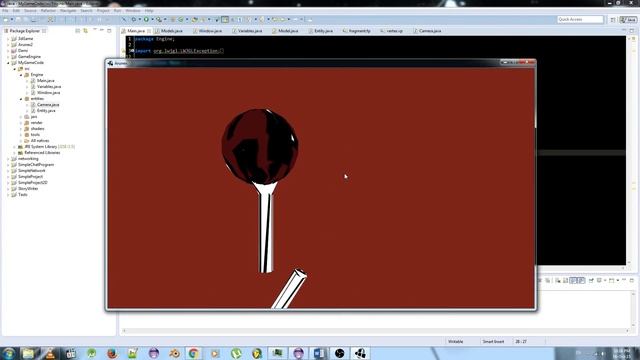Open the New dropdown arrow in toolbar
Screen dimensions: 640x360
(11, 19)
